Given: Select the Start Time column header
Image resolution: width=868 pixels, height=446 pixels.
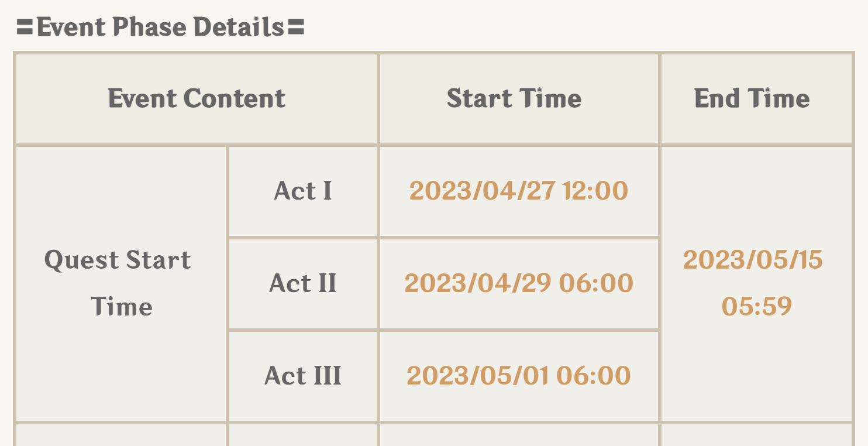Looking at the screenshot, I should pos(514,98).
